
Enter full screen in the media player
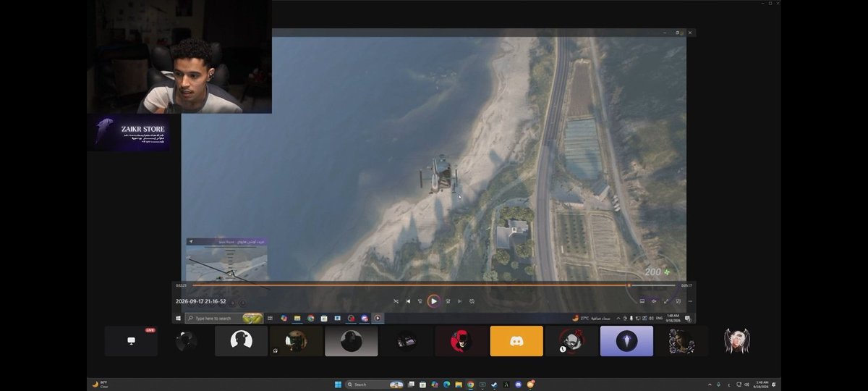pyautogui.click(x=666, y=301)
